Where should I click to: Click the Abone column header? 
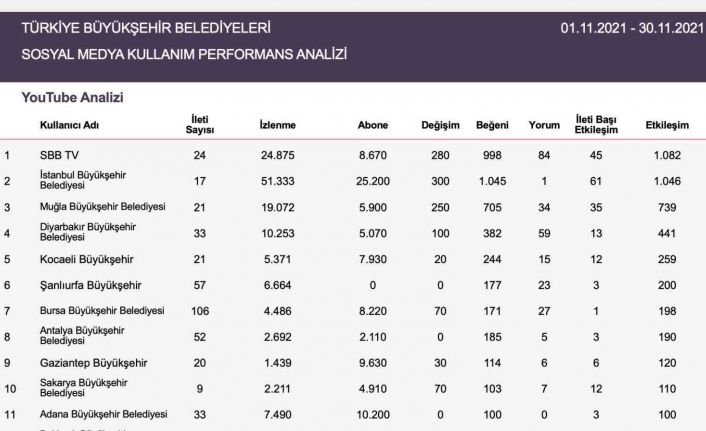click(x=373, y=125)
